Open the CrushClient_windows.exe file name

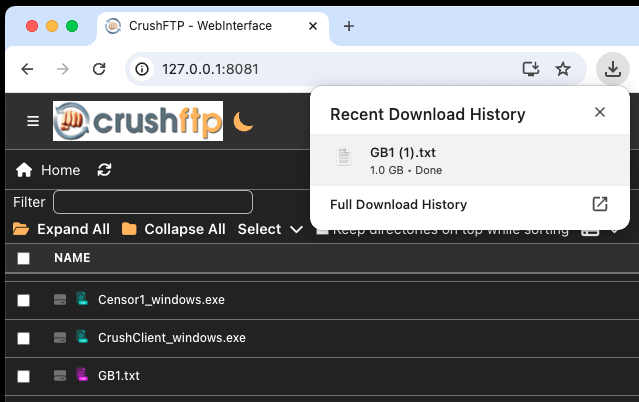point(172,338)
